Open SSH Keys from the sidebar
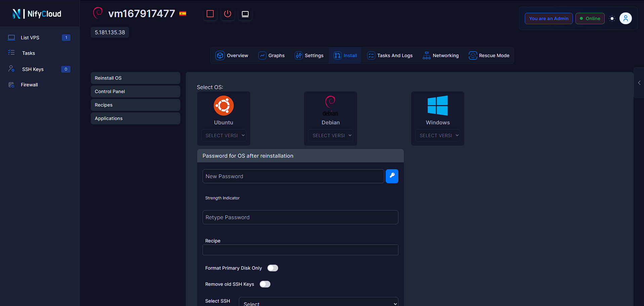 [x=33, y=69]
